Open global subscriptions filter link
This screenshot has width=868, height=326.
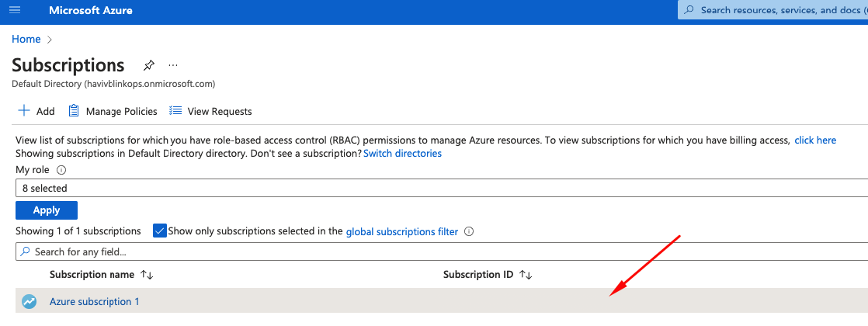[x=401, y=231]
